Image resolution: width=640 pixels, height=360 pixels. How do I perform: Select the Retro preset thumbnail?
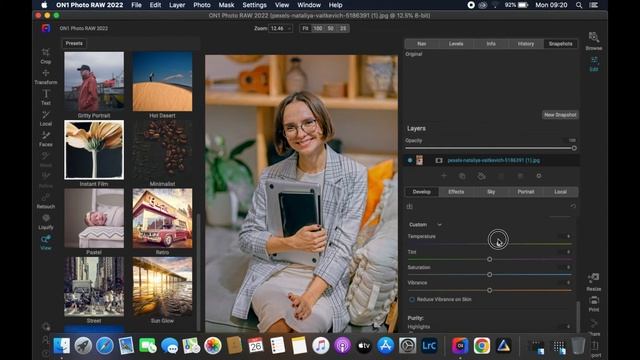162,218
